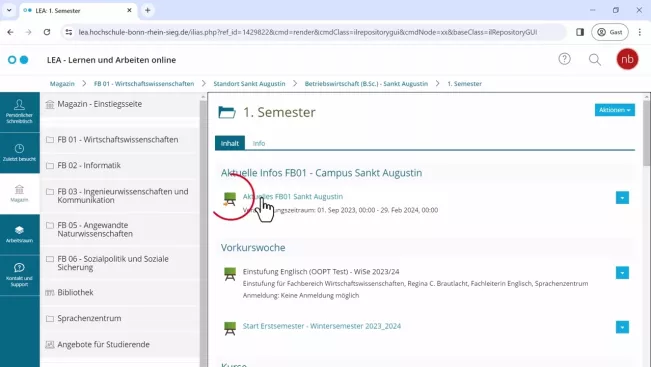The image size is (651, 367).
Task: Go to Standort Sankt Augustin breadcrumb
Action: point(249,83)
